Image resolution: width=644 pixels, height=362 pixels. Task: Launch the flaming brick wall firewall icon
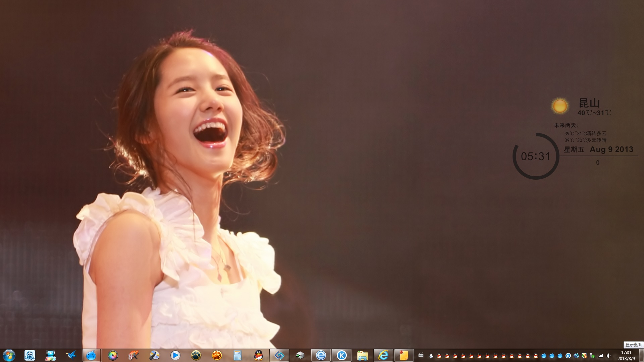coord(133,355)
